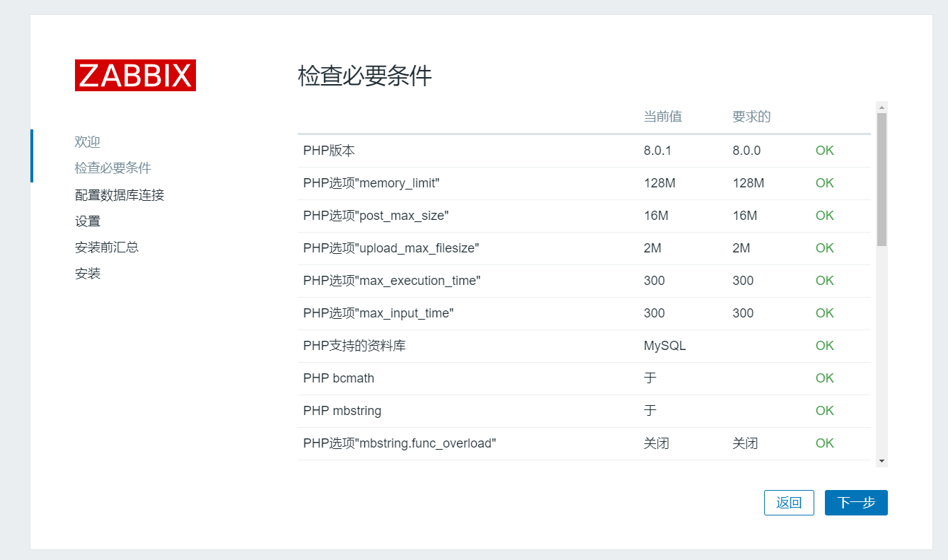The width and height of the screenshot is (948, 560).
Task: Select 安装前汇总 in the sidebar
Action: pyautogui.click(x=107, y=247)
